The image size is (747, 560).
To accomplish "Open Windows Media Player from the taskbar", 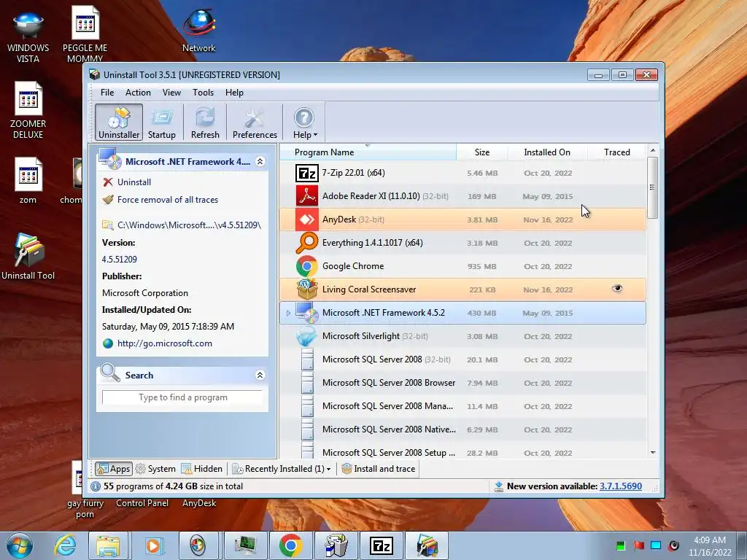I will click(153, 545).
